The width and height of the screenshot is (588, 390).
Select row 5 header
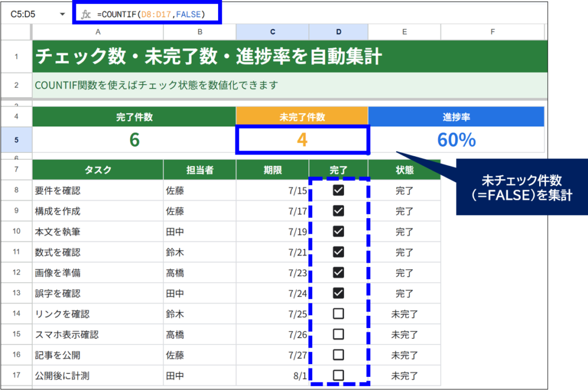point(16,140)
